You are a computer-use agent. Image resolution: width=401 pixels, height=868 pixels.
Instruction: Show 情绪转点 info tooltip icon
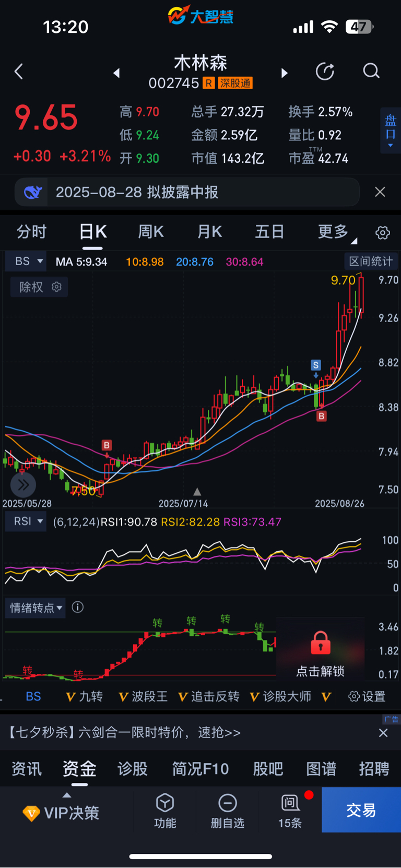(78, 607)
